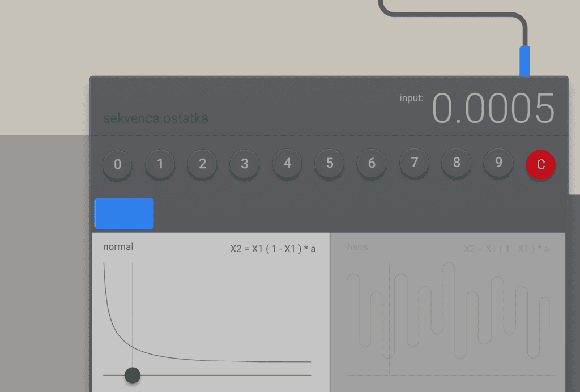Click the blue cable connector plug
Screen dimensions: 580x392
pyautogui.click(x=525, y=61)
